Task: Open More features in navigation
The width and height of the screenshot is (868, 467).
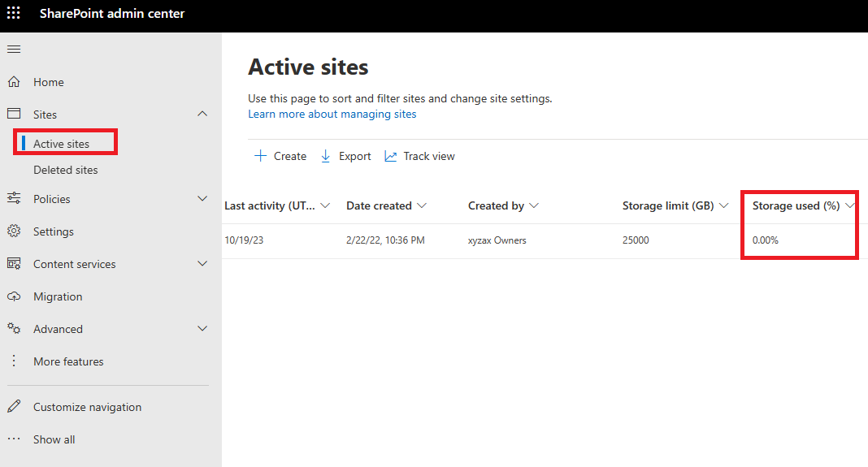Action: pyautogui.click(x=68, y=361)
